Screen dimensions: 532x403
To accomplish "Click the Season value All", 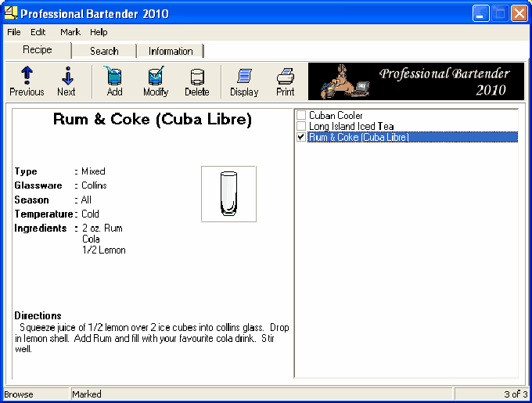I will 87,200.
